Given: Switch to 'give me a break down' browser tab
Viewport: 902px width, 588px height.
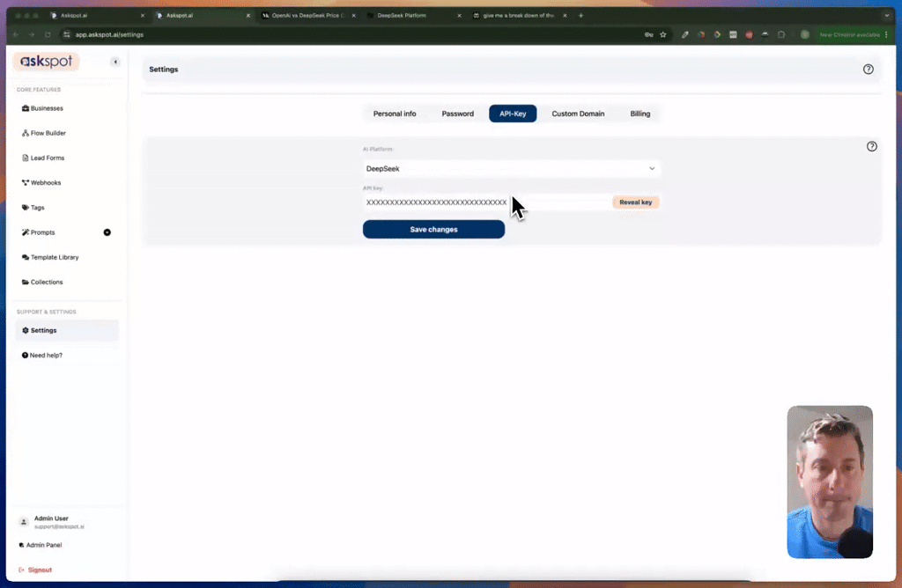Looking at the screenshot, I should [518, 16].
